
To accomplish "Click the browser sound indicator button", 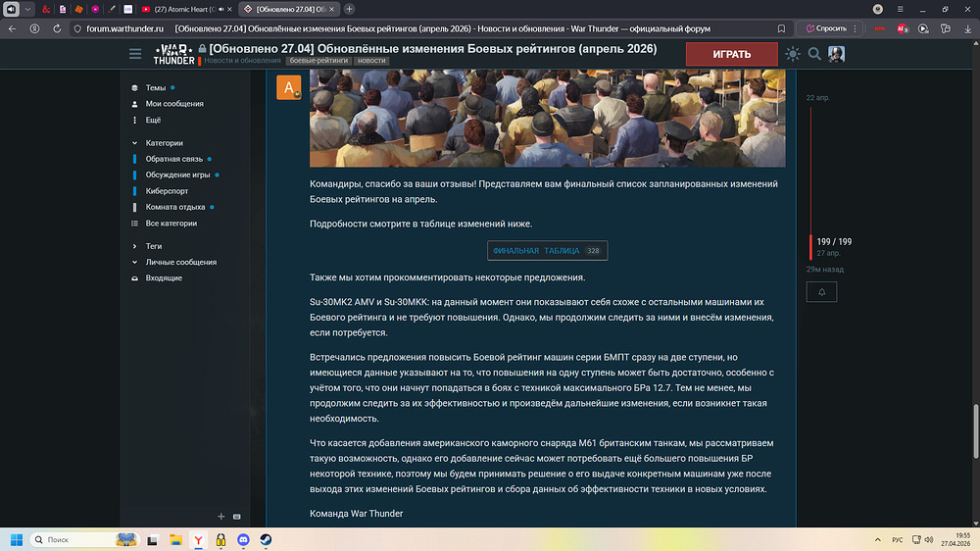I will [x=11, y=10].
